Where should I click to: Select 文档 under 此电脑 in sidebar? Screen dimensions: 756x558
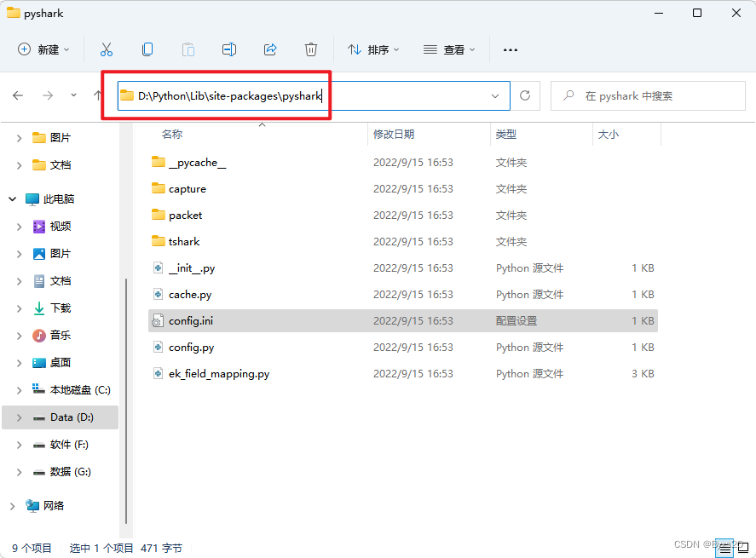click(x=61, y=281)
